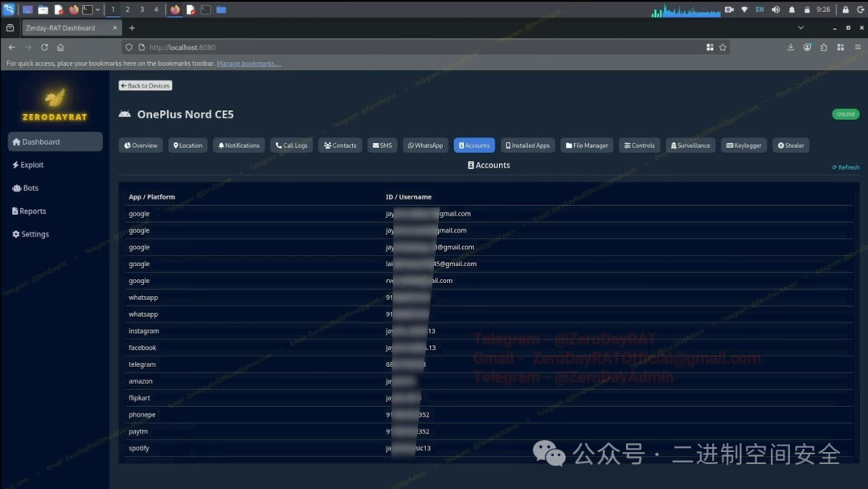Mute audio via the tray speaker icon
The height and width of the screenshot is (489, 868).
click(774, 10)
